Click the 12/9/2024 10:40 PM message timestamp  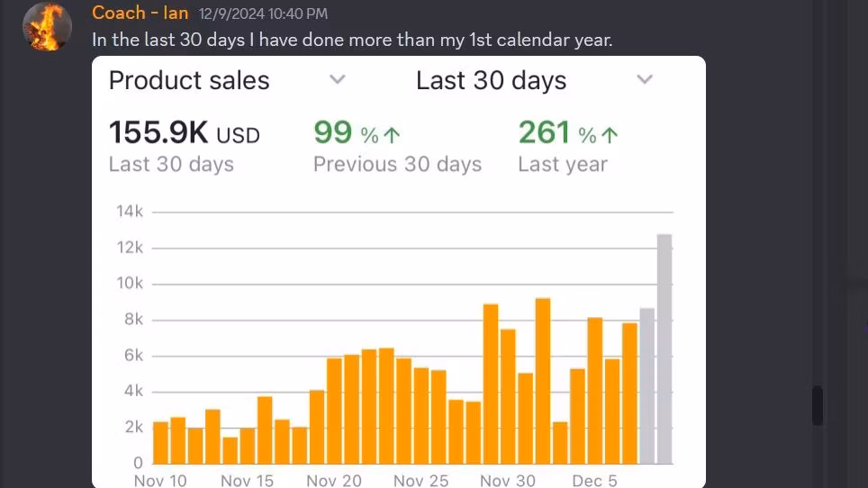click(x=263, y=14)
